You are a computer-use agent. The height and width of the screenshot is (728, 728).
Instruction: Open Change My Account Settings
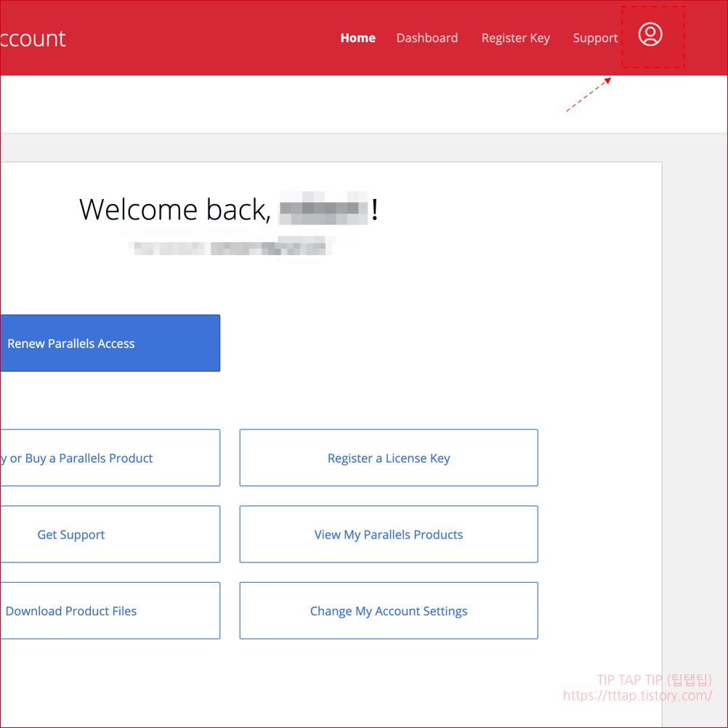389,610
